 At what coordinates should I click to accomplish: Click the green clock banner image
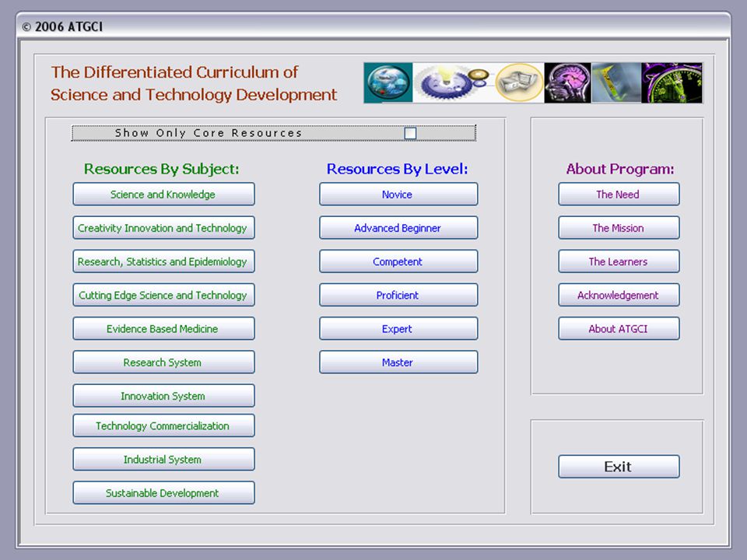[x=672, y=83]
